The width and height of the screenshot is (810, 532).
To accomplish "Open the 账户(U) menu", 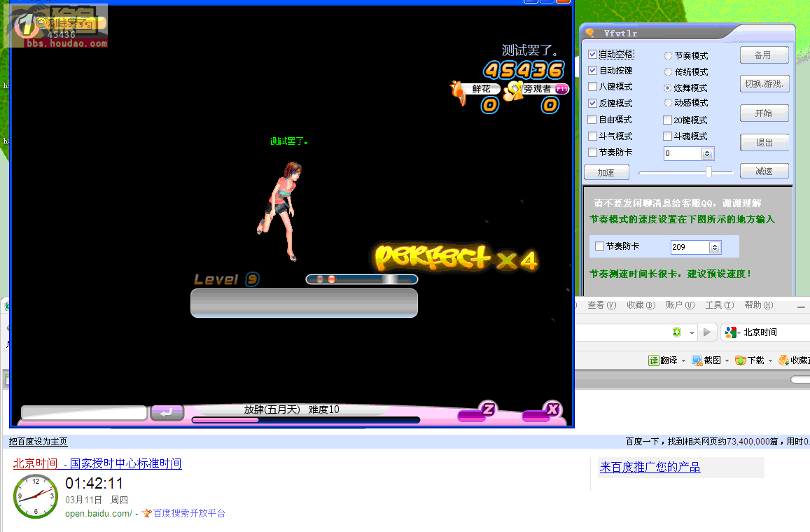I will [x=680, y=305].
